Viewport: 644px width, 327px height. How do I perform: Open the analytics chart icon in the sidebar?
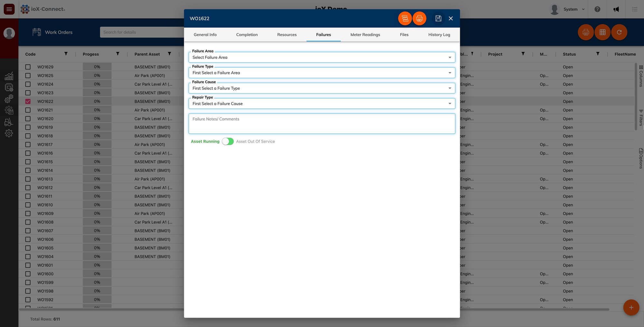coord(9,76)
